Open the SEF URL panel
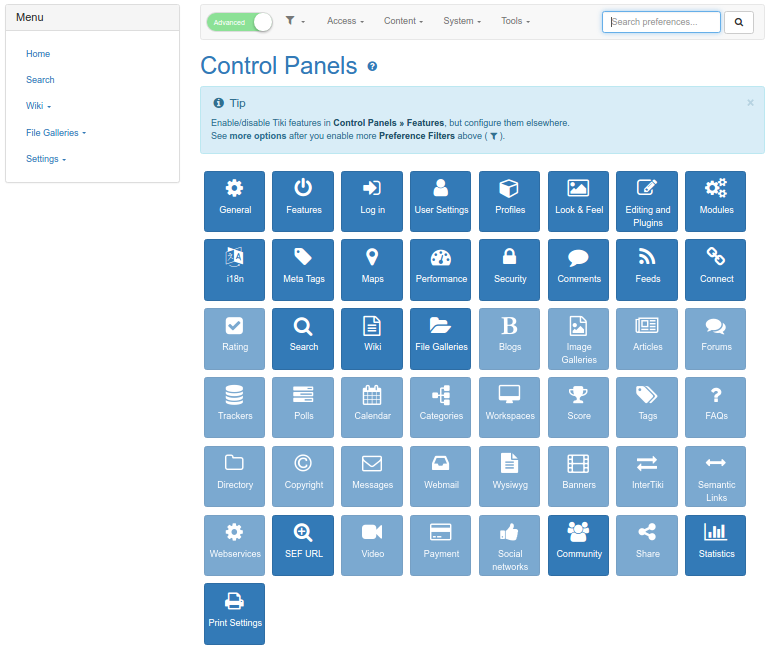Image resolution: width=775 pixels, height=649 pixels. tap(304, 545)
